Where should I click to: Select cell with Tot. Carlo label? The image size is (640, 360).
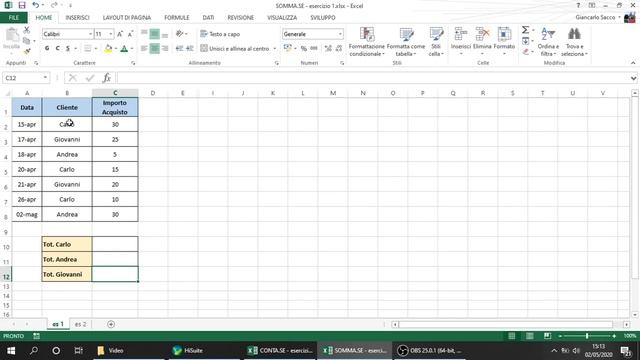click(x=67, y=244)
